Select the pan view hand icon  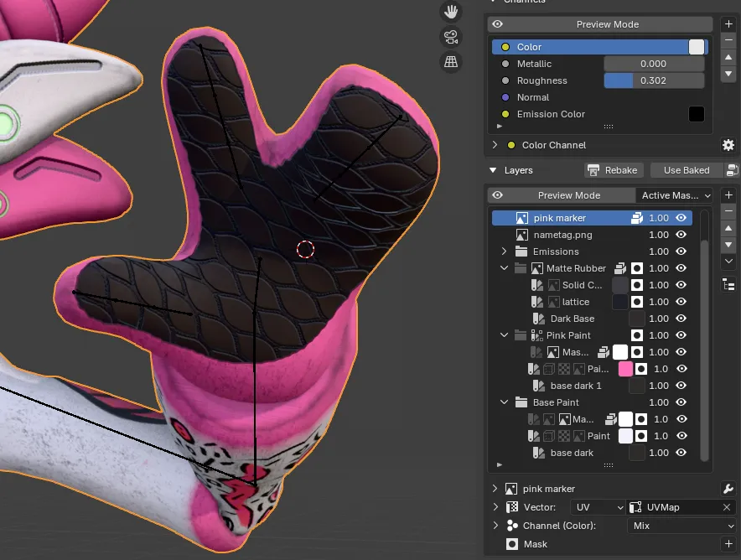pyautogui.click(x=450, y=12)
